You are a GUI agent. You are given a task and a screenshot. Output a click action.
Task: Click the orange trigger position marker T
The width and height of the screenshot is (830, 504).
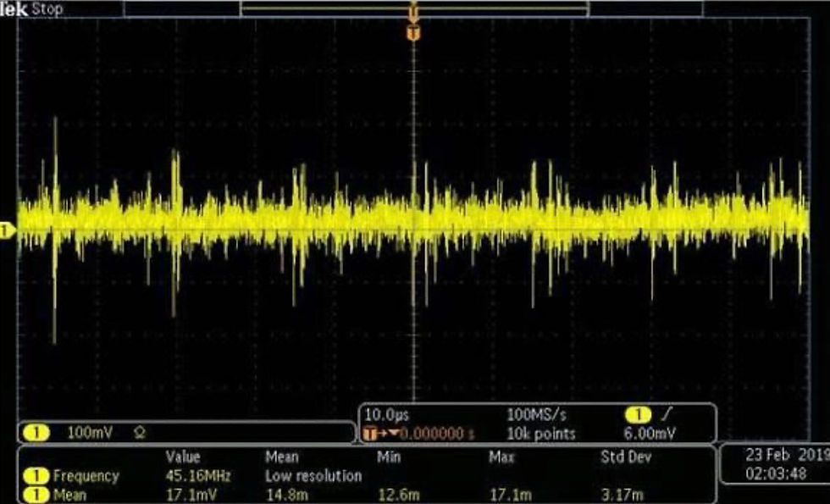coord(413,32)
